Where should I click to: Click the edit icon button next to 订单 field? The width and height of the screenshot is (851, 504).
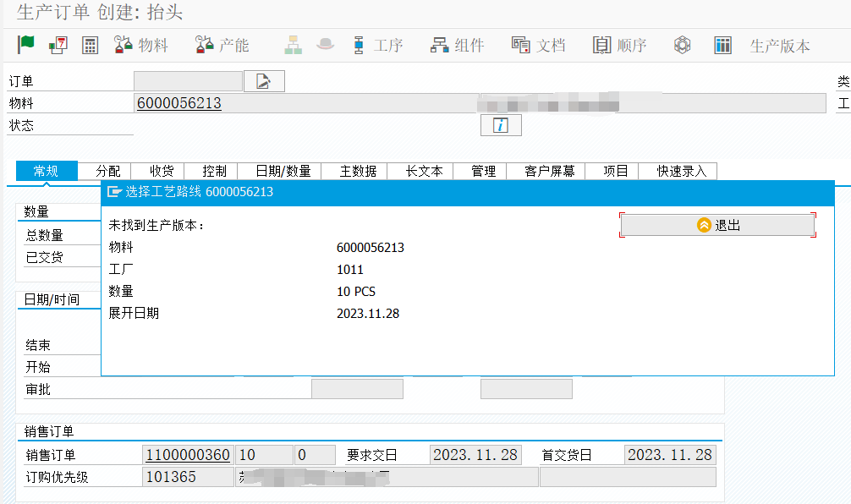pyautogui.click(x=264, y=81)
